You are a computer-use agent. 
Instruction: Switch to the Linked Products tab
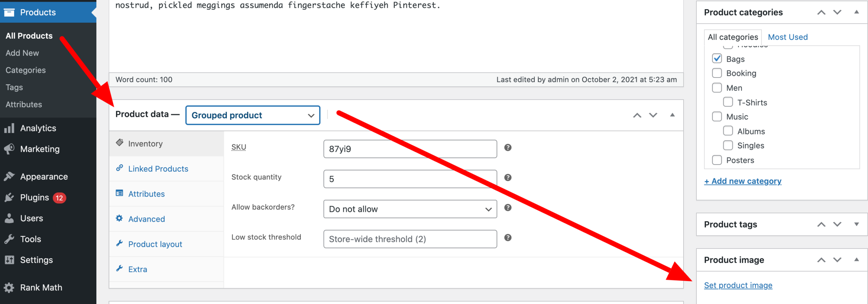(158, 169)
